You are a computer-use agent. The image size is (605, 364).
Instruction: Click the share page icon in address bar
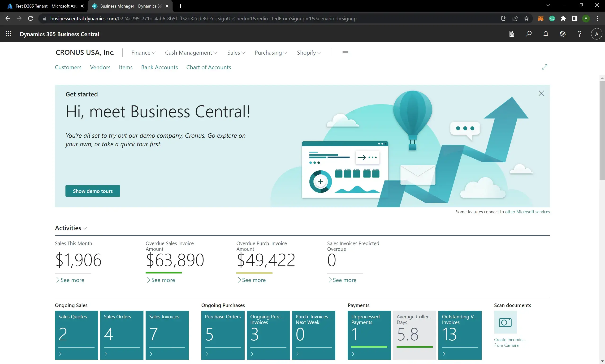(515, 18)
